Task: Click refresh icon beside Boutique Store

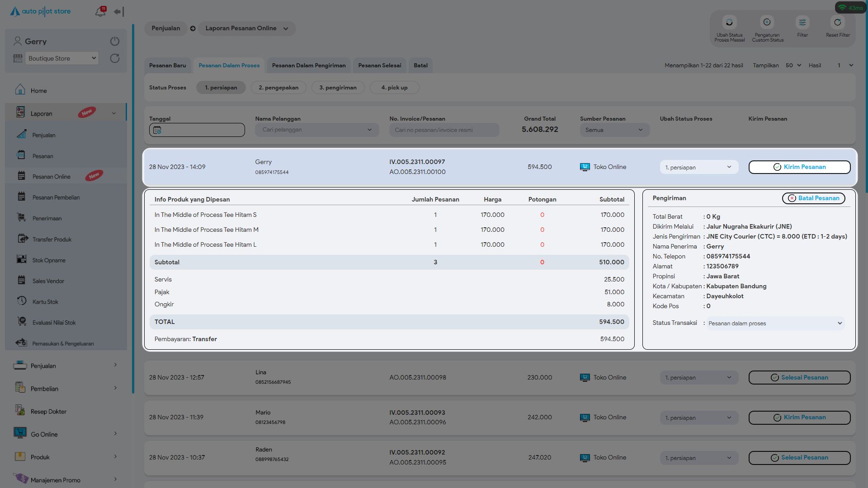Action: tap(115, 58)
